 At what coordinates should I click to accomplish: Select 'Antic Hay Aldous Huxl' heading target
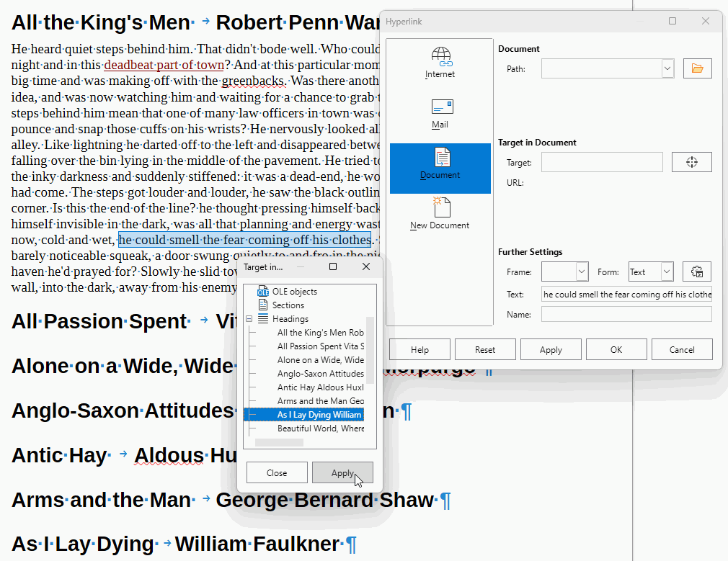pyautogui.click(x=320, y=387)
